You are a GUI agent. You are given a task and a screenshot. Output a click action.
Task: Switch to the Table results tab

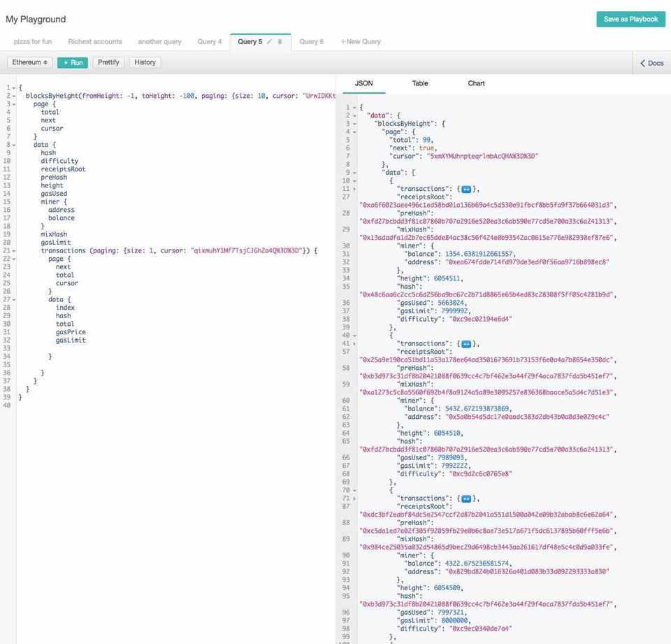(420, 83)
